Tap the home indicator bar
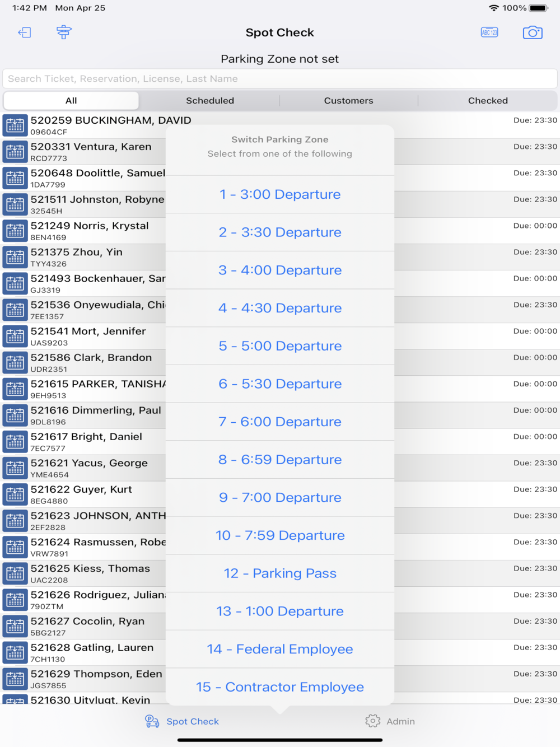The height and width of the screenshot is (747, 560). pos(280,740)
